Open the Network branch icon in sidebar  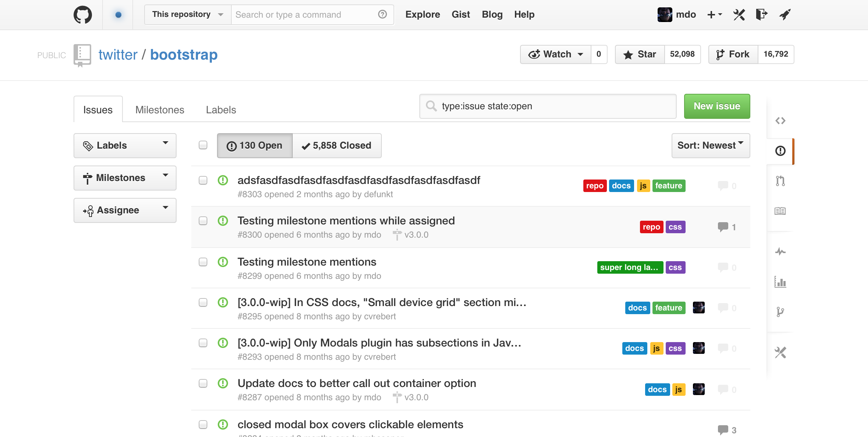(x=780, y=312)
